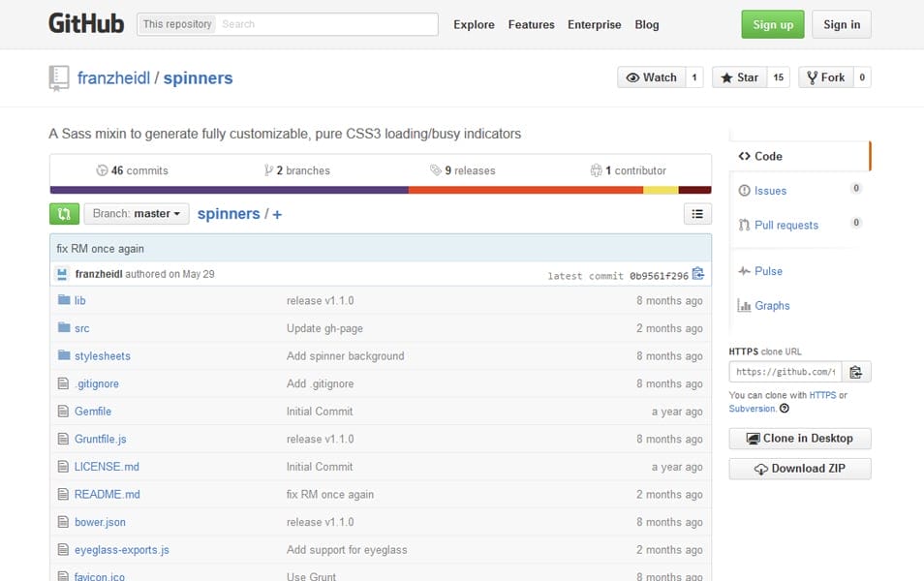Viewport: 924px width, 581px height.
Task: Click the Sign up button
Action: pos(772,24)
